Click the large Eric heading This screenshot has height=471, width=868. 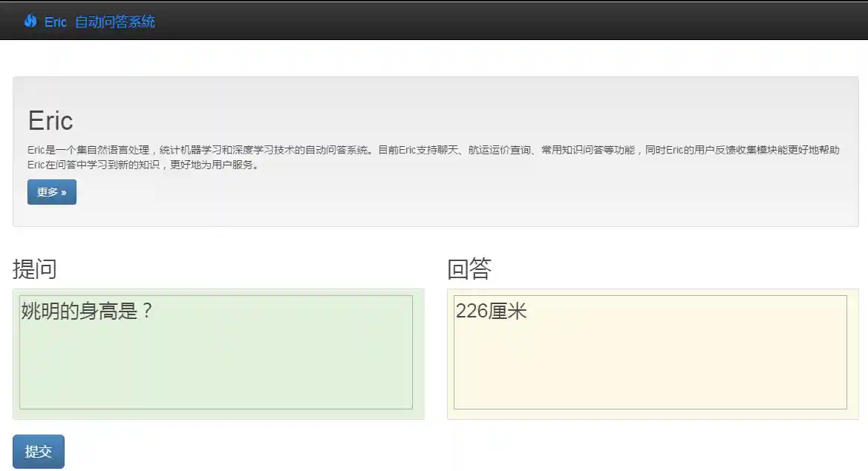pos(50,120)
